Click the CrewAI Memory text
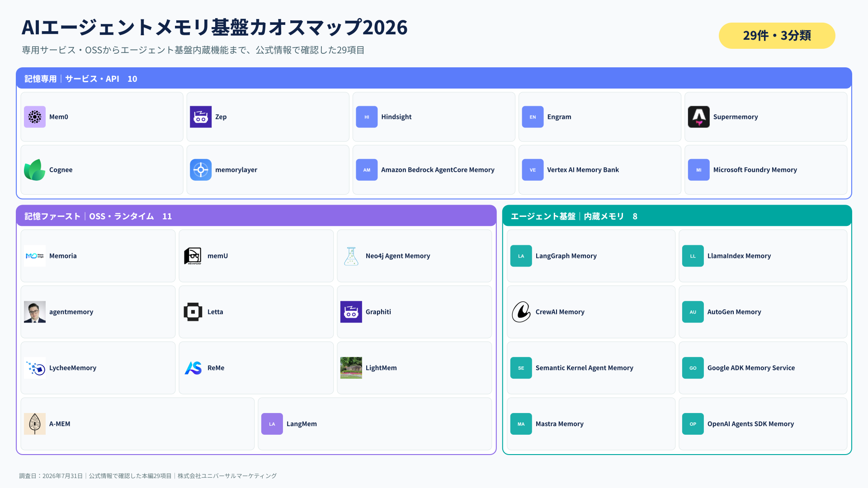The height and width of the screenshot is (488, 868). (560, 312)
